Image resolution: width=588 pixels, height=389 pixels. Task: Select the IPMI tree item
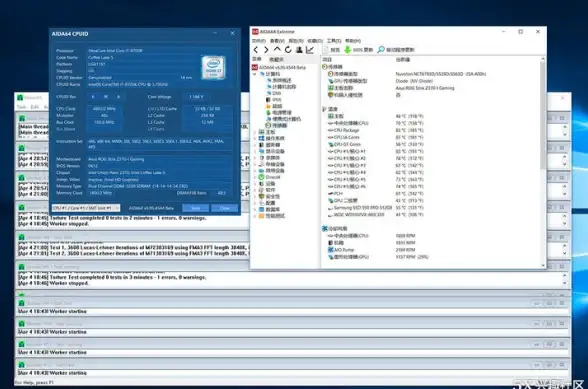274,100
